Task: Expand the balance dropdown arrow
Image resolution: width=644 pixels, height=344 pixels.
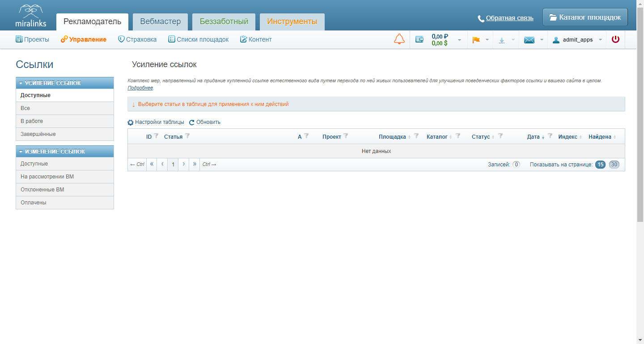Action: tap(459, 40)
